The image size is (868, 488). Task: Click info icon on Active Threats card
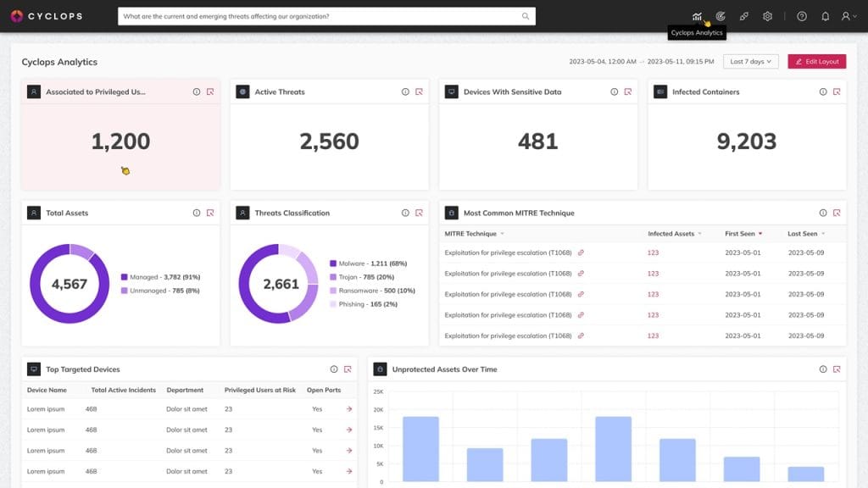tap(405, 91)
